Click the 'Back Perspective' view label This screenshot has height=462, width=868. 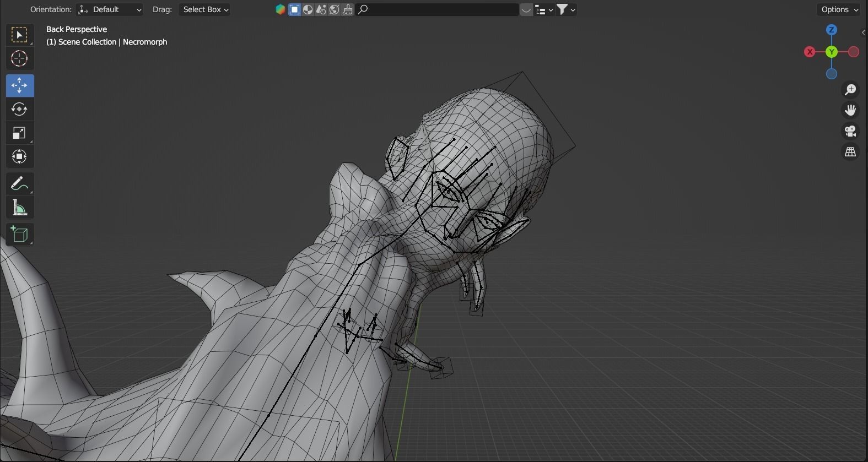pyautogui.click(x=77, y=29)
